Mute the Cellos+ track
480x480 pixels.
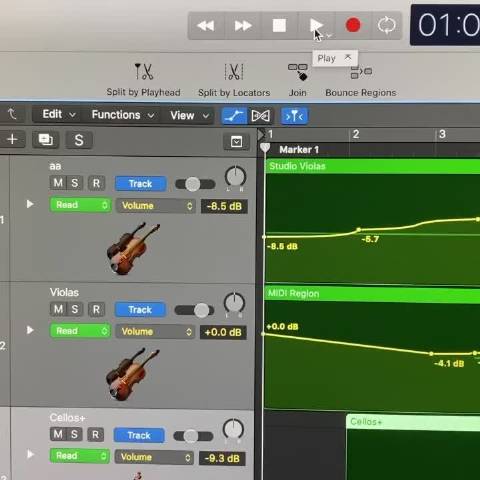[x=58, y=434]
